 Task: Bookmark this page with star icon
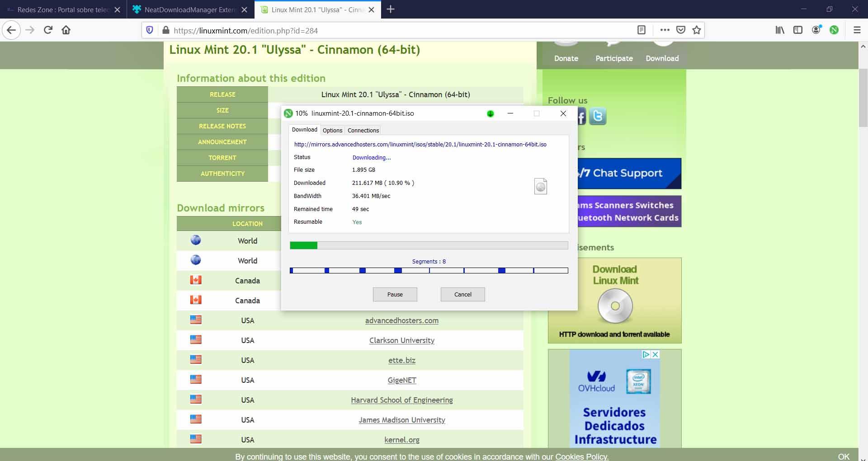697,30
